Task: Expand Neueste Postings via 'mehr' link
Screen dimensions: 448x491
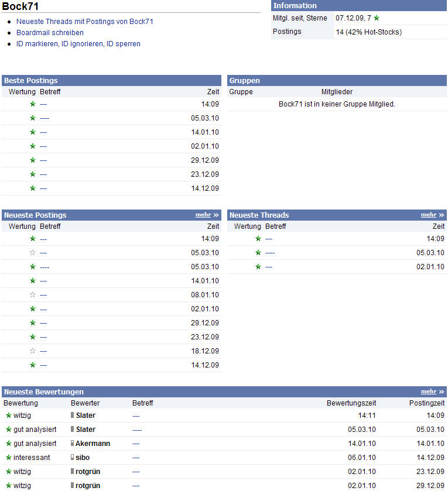Action: (x=203, y=215)
